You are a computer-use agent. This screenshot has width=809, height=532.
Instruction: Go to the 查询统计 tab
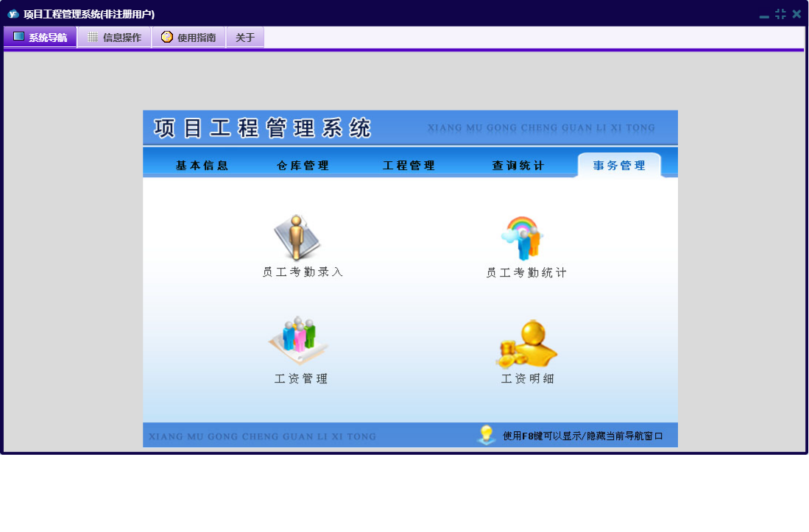coord(518,166)
